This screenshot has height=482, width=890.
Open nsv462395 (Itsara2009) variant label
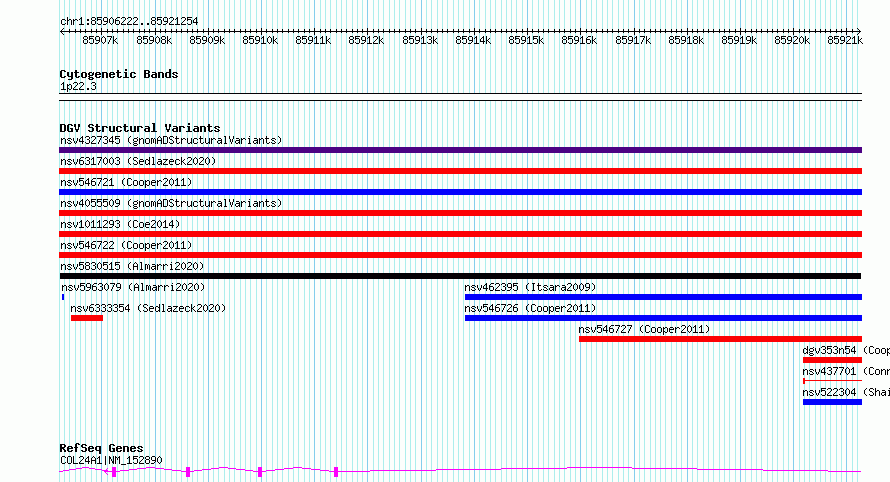(530, 287)
